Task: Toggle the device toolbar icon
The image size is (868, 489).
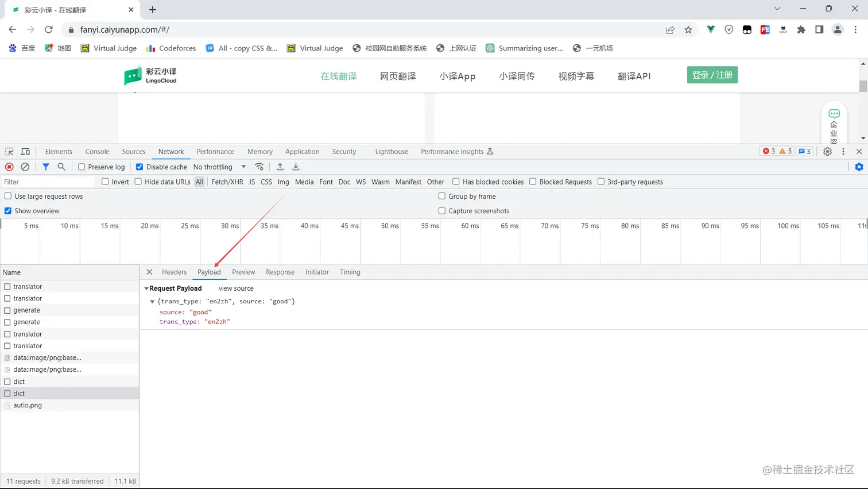Action: click(25, 152)
